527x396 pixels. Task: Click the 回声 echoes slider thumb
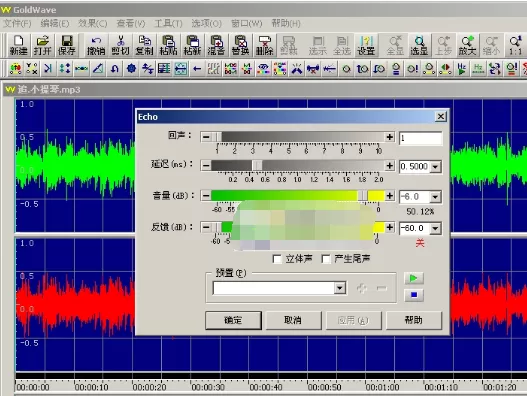pyautogui.click(x=218, y=137)
